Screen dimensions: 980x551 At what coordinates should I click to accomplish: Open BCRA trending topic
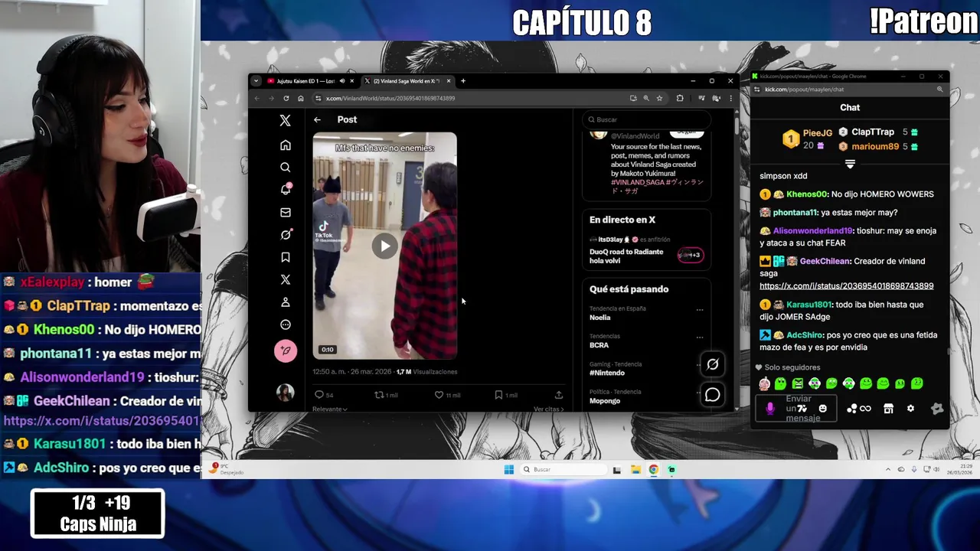point(599,345)
